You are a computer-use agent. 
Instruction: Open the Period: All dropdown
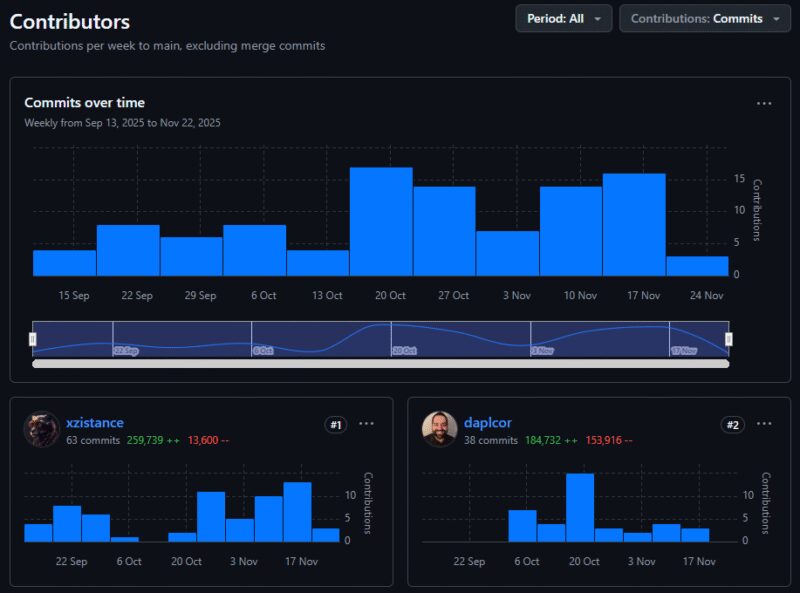point(563,18)
